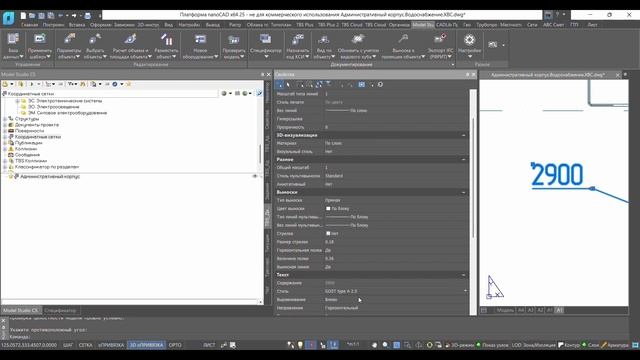Collapse the Выноски properties section
640x360 pixels.
[x=463, y=192]
